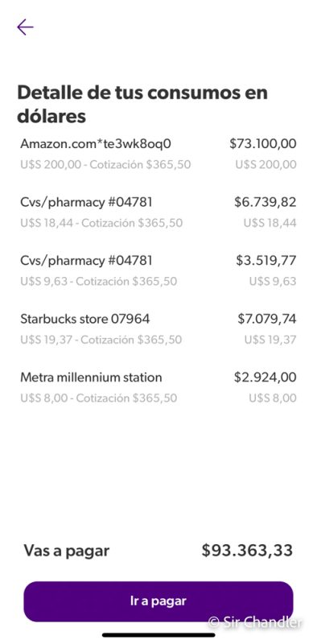Open the Metra millennium station entry
The width and height of the screenshot is (317, 644).
coord(158,387)
